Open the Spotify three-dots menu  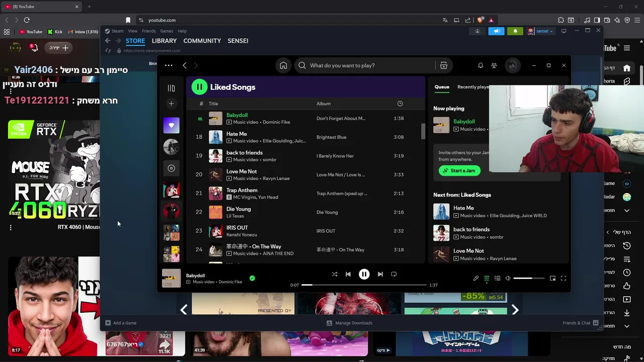(x=169, y=65)
